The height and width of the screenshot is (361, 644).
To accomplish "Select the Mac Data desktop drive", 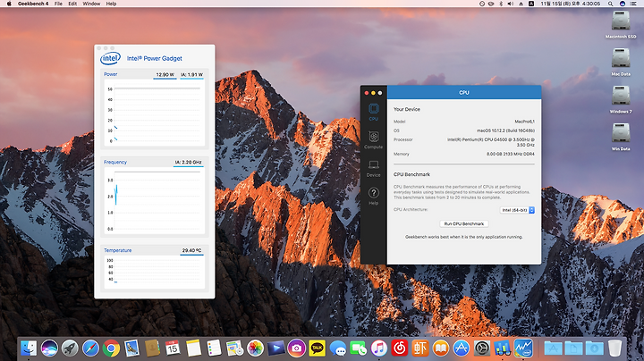I will point(621,62).
